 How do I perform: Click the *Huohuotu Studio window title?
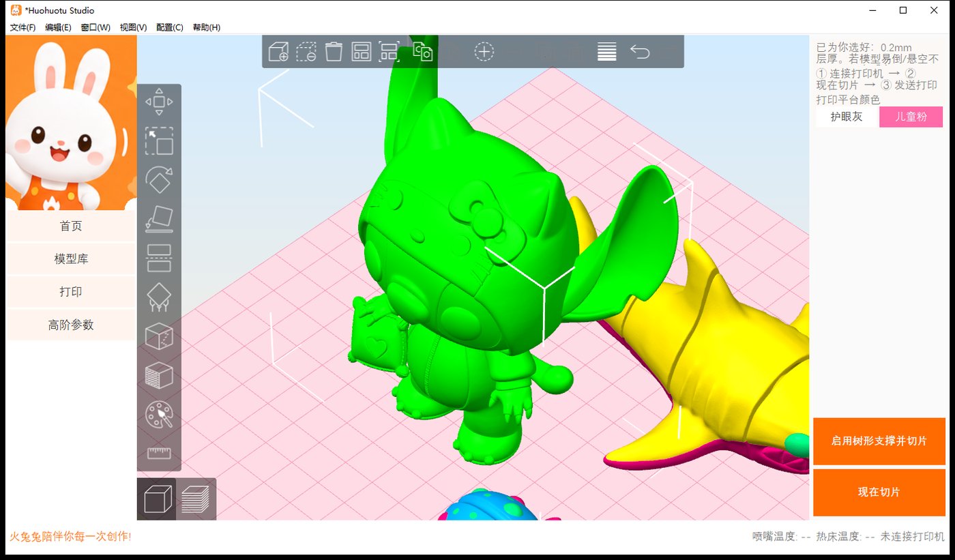[x=59, y=11]
